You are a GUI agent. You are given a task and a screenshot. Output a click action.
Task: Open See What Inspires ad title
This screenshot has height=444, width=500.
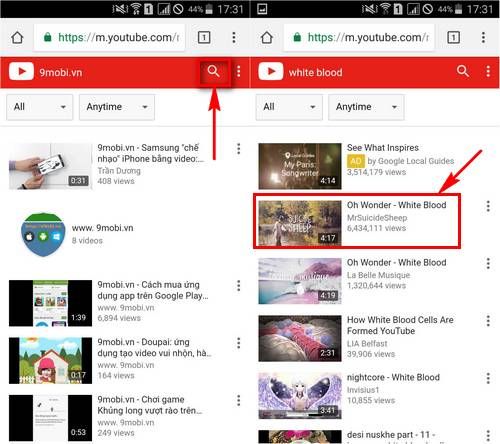pyautogui.click(x=383, y=148)
